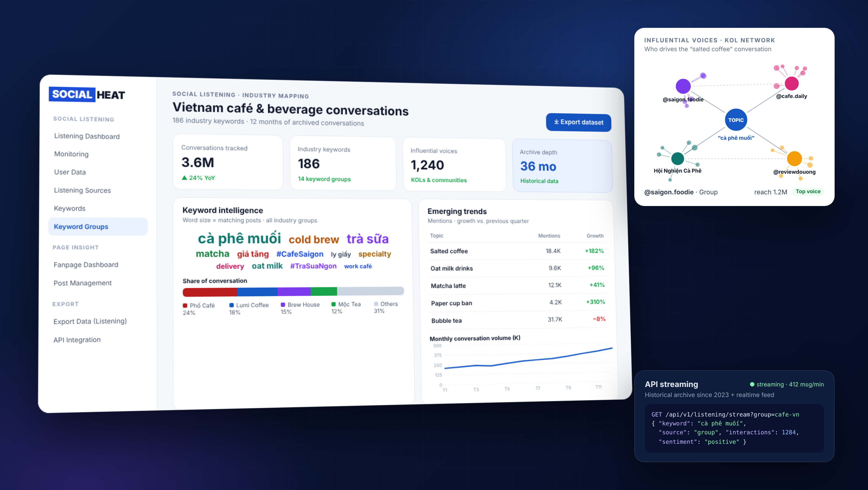Click the specialty keyword
Screen dimensions: 868x490
pyautogui.click(x=375, y=254)
